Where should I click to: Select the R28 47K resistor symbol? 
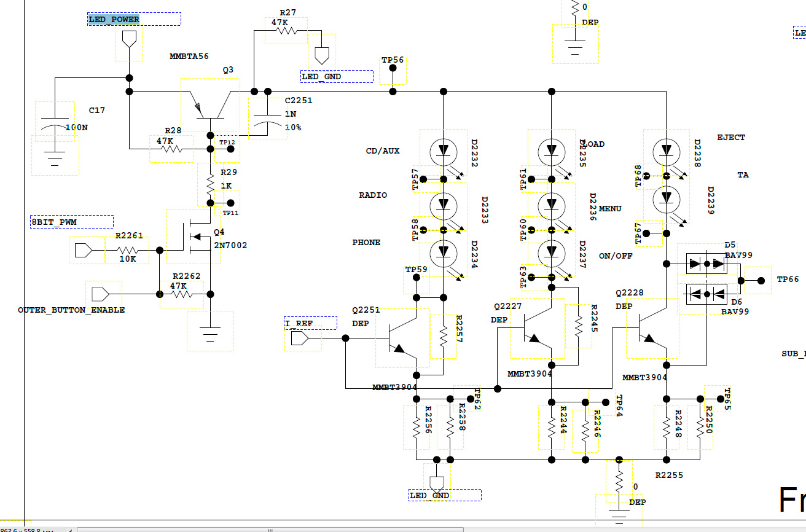coord(171,149)
